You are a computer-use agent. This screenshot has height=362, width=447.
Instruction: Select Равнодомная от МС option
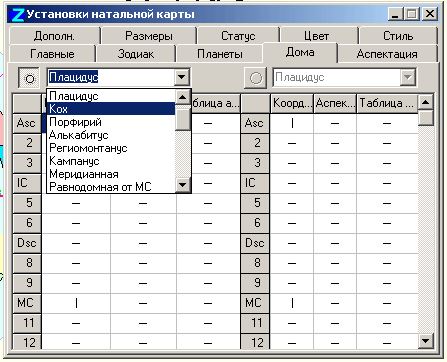pos(111,187)
